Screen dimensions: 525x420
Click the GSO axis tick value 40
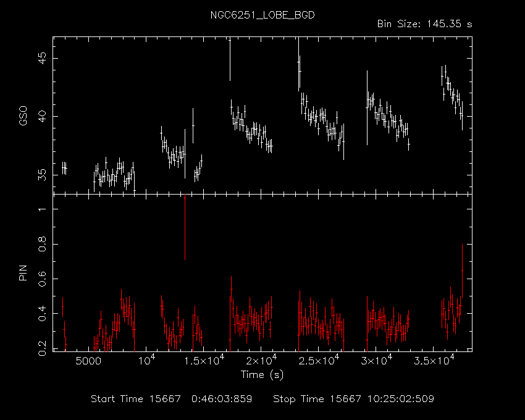click(x=43, y=117)
